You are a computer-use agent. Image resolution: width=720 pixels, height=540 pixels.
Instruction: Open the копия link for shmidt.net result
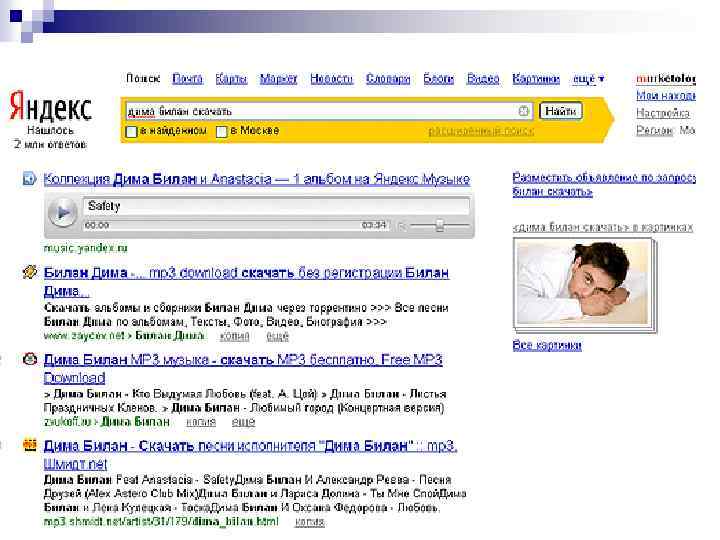pos(309,522)
